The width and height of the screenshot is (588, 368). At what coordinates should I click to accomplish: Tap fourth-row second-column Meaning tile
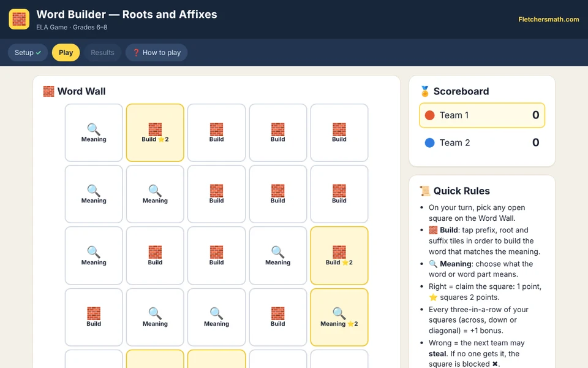[155, 317]
